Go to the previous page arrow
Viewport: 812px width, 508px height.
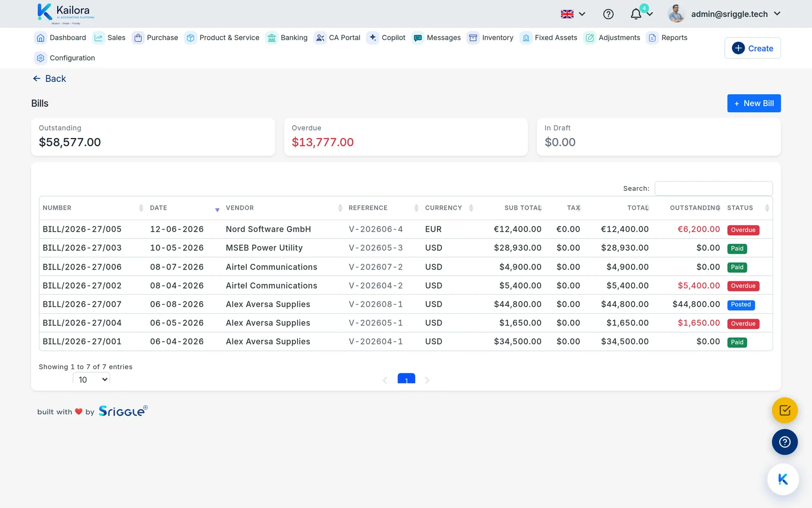tap(385, 380)
